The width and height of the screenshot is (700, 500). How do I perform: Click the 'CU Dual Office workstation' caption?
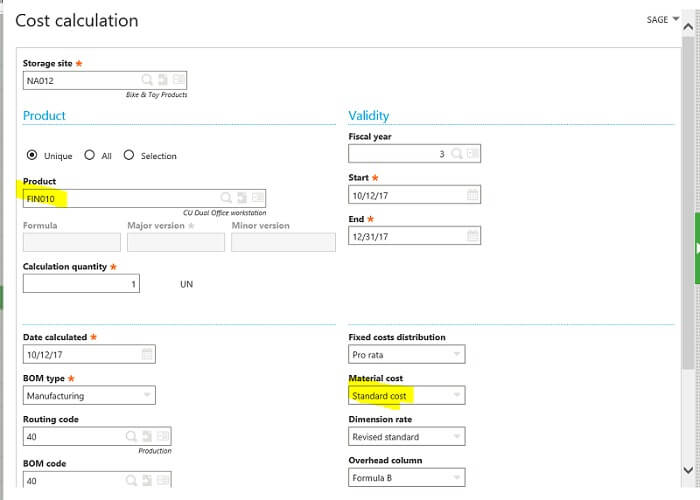pyautogui.click(x=225, y=213)
